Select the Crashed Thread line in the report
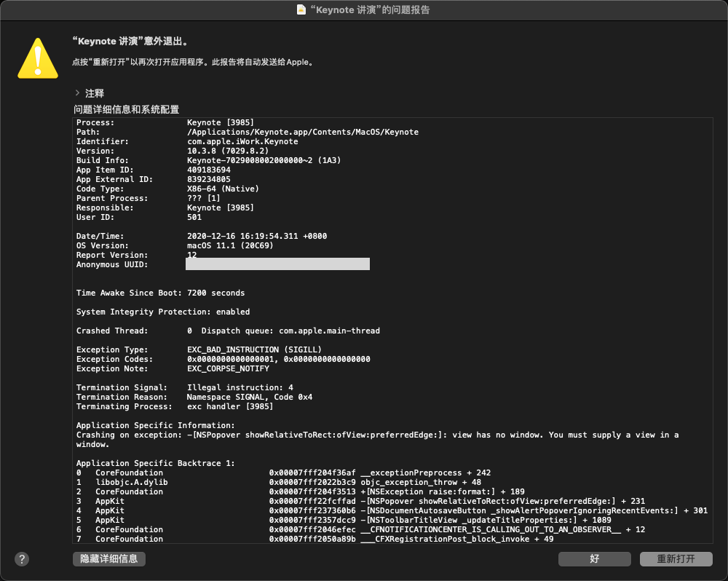The image size is (728, 581). click(228, 331)
